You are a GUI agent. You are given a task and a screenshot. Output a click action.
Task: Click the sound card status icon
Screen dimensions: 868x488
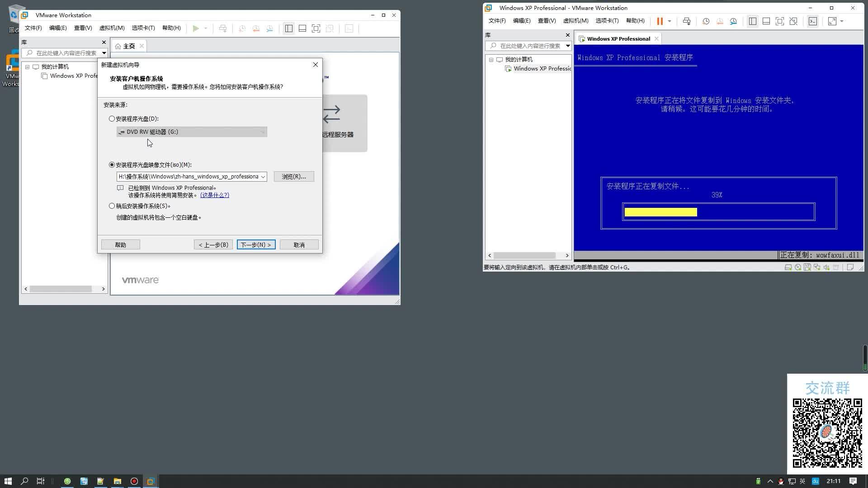pyautogui.click(x=826, y=267)
